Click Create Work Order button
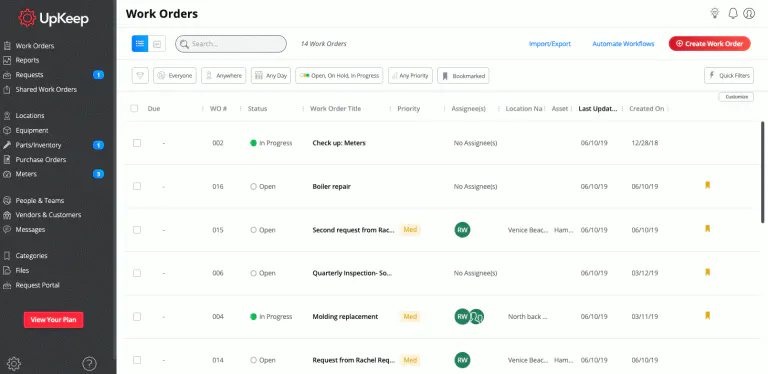 (x=709, y=44)
